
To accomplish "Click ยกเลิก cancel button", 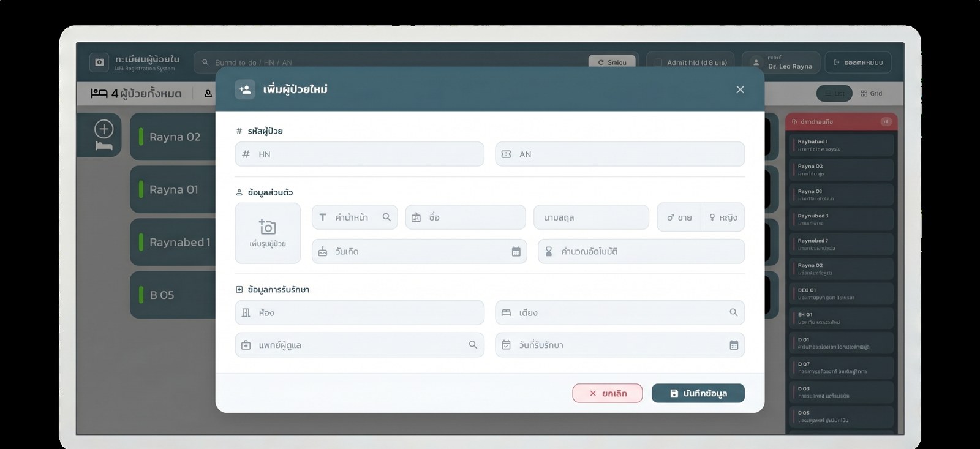I will pyautogui.click(x=608, y=393).
